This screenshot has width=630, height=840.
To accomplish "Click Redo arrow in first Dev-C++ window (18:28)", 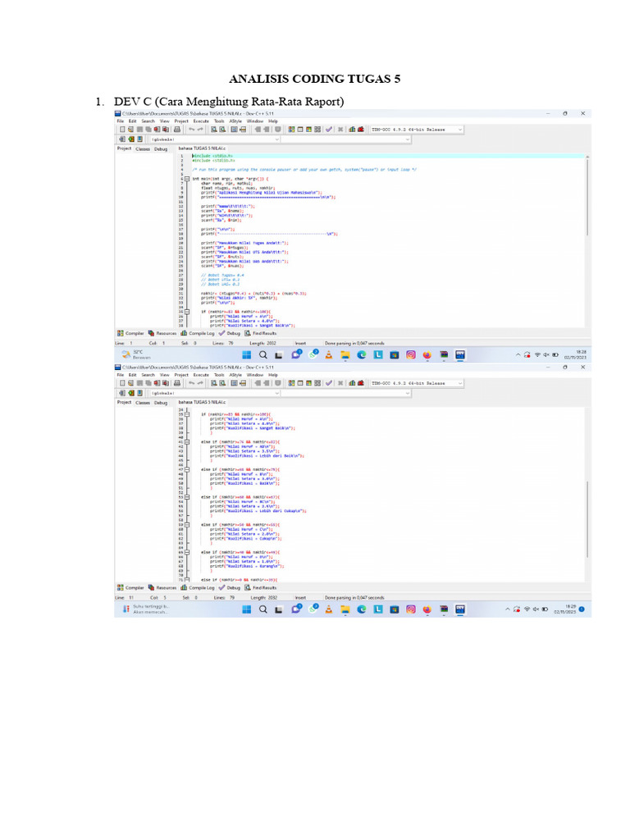I will click(x=200, y=129).
